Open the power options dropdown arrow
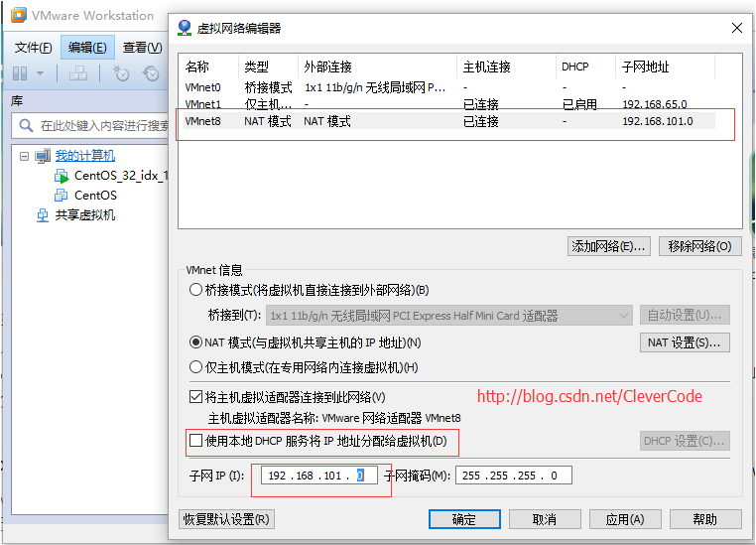 point(41,73)
